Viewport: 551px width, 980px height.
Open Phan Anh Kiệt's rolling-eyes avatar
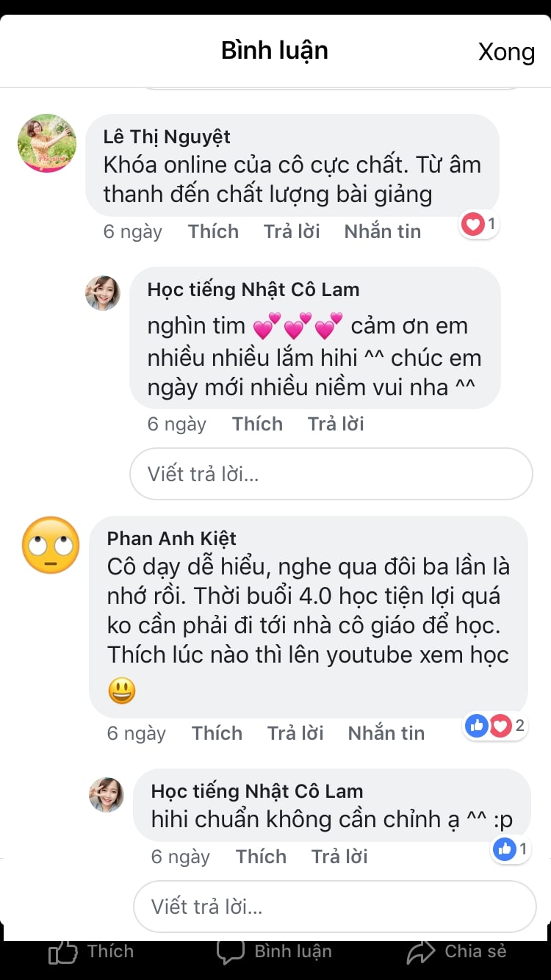pyautogui.click(x=51, y=545)
